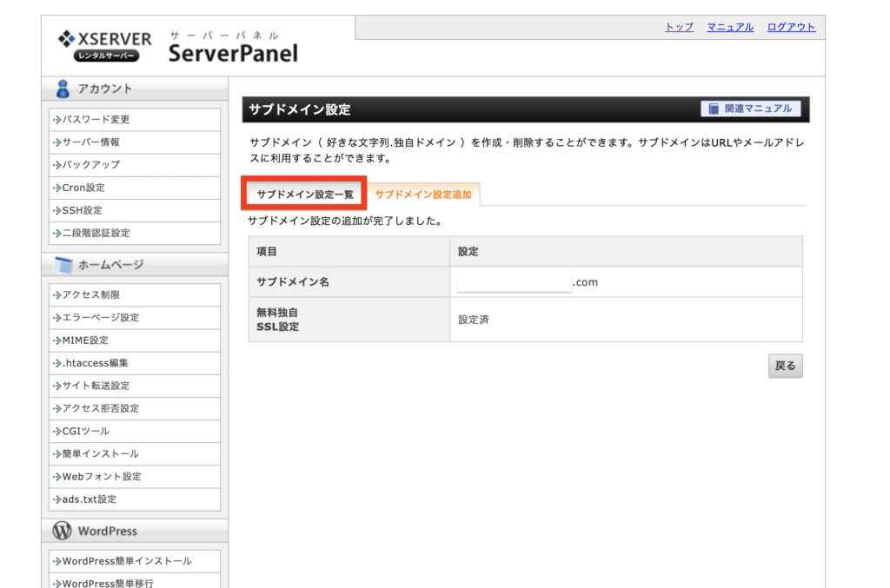Open バックアップ in the sidebar
This screenshot has height=588, width=890.
135,165
